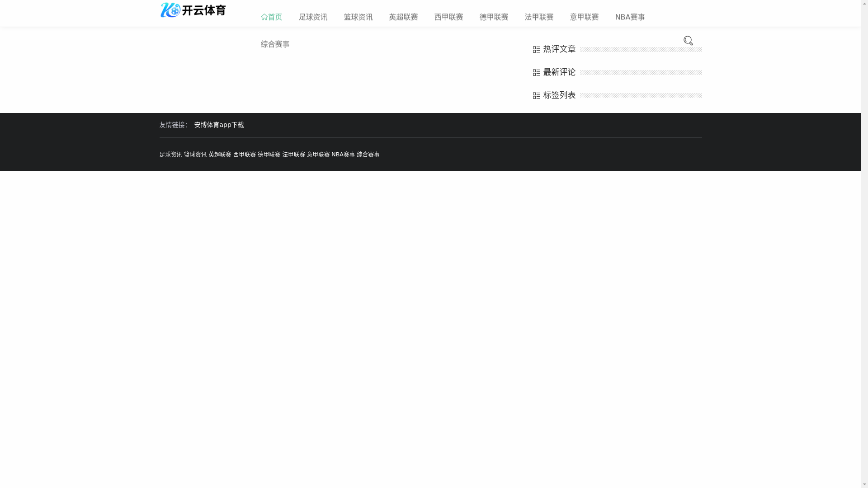Open 意甲联赛 in top navigation
868x488 pixels.
[584, 17]
